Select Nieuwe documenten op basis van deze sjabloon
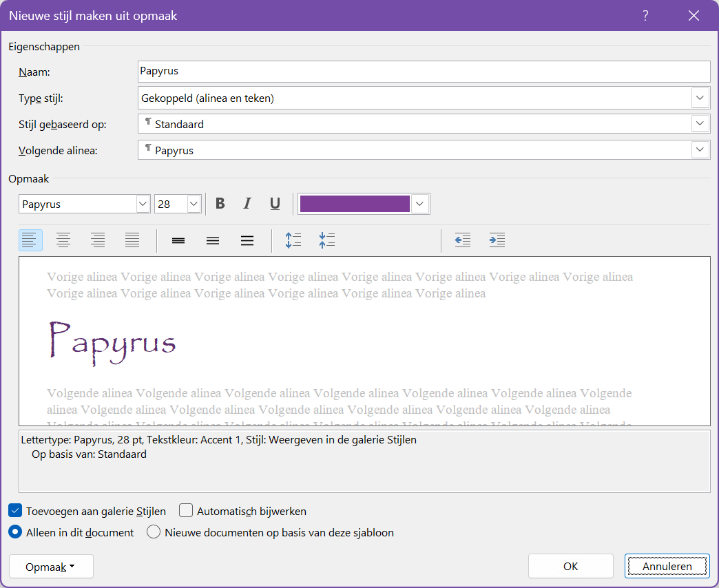The width and height of the screenshot is (719, 588). (154, 532)
